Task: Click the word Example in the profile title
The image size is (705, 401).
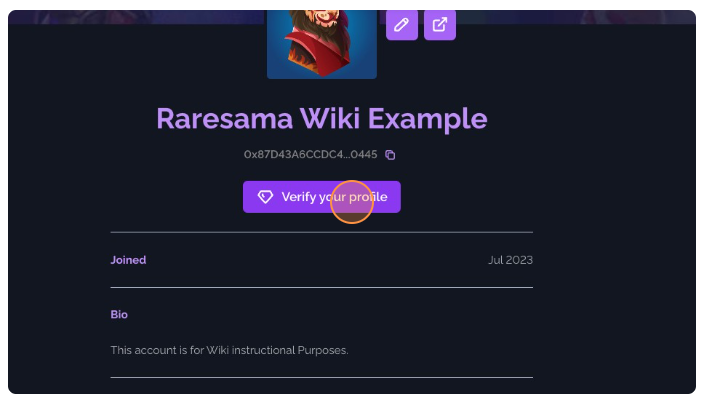Action: (x=428, y=120)
